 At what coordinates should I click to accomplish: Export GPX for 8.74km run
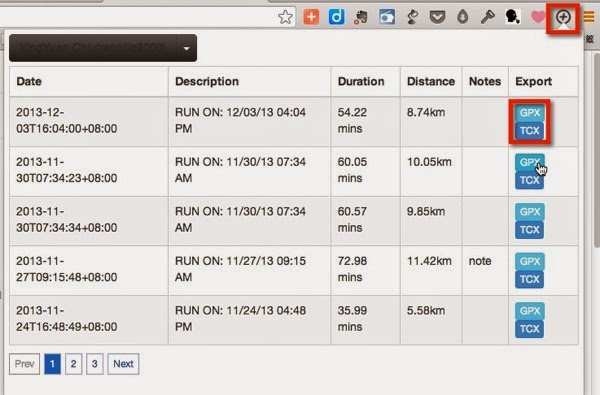coord(530,113)
